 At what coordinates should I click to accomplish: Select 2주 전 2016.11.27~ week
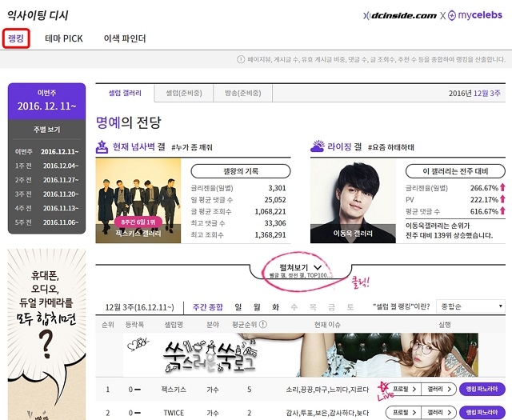(x=46, y=180)
